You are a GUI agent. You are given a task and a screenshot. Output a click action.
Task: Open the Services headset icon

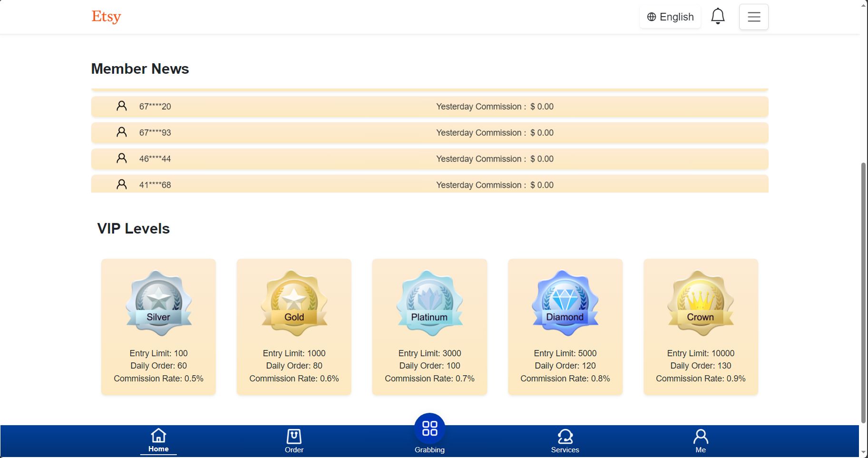point(565,437)
